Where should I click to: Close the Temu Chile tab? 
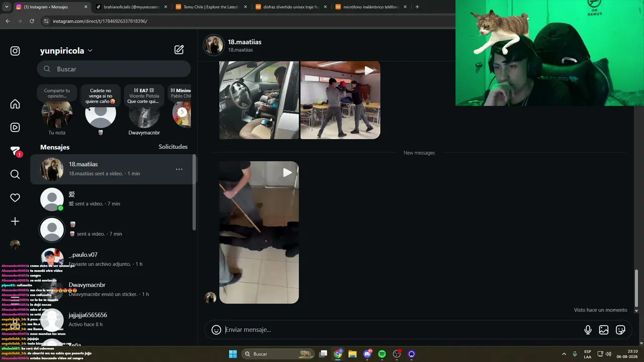(246, 7)
